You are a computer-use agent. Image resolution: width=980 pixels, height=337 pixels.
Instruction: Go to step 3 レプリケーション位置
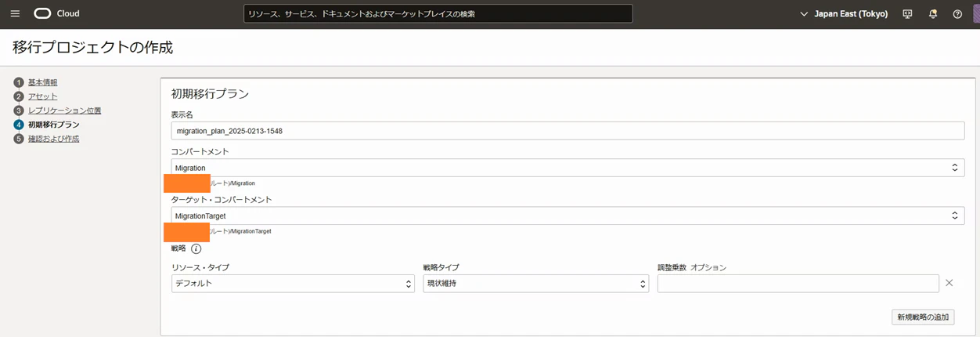click(x=64, y=111)
